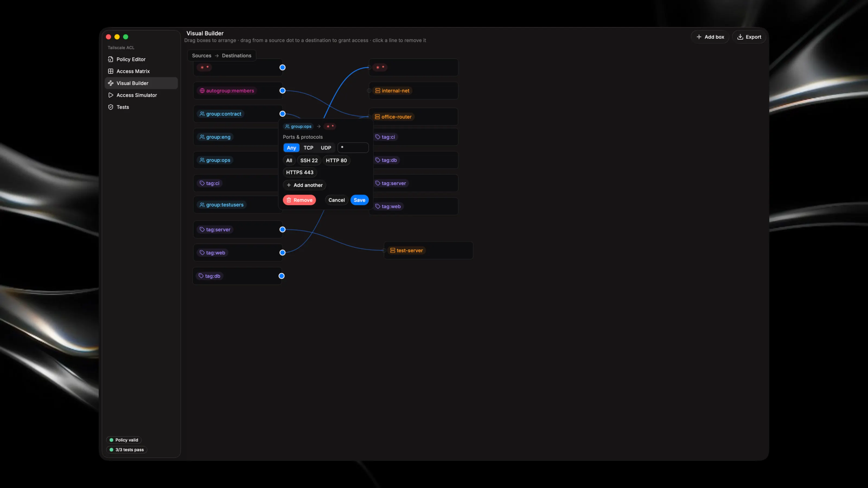Click group:contract source dot
This screenshot has height=488, width=868.
click(282, 114)
